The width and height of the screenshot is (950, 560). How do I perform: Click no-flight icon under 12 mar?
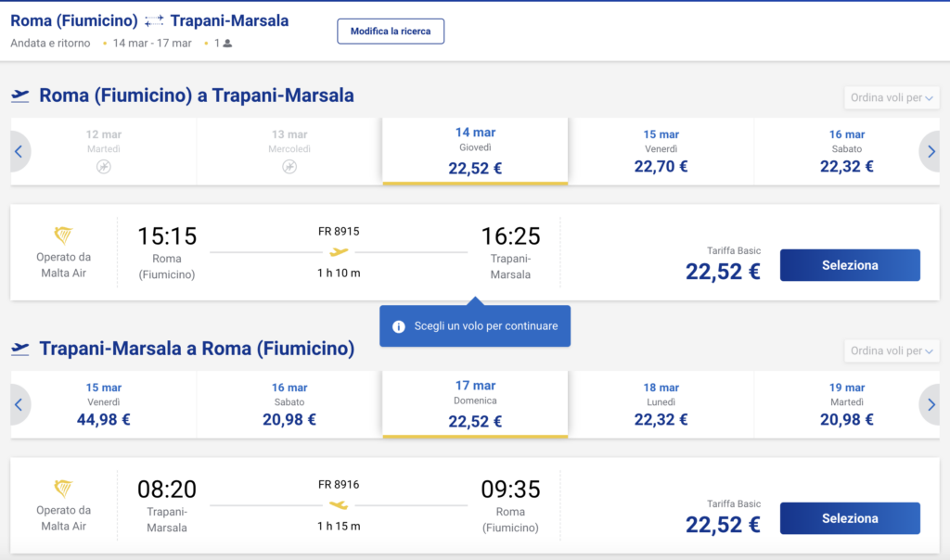pos(104,167)
